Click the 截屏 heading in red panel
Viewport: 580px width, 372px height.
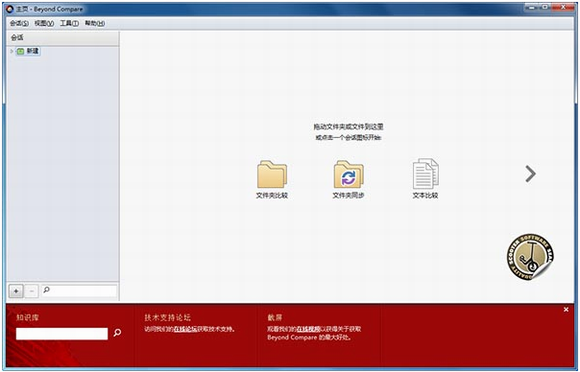point(275,318)
